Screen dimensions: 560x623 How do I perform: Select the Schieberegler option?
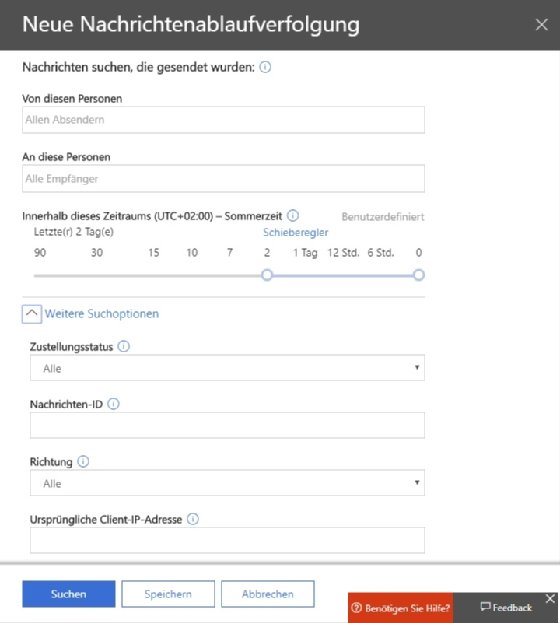[x=296, y=232]
